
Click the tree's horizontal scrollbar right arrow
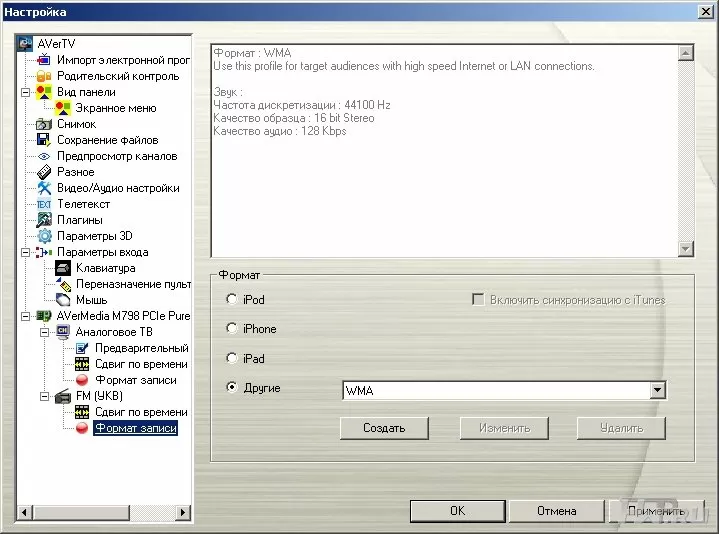point(184,513)
